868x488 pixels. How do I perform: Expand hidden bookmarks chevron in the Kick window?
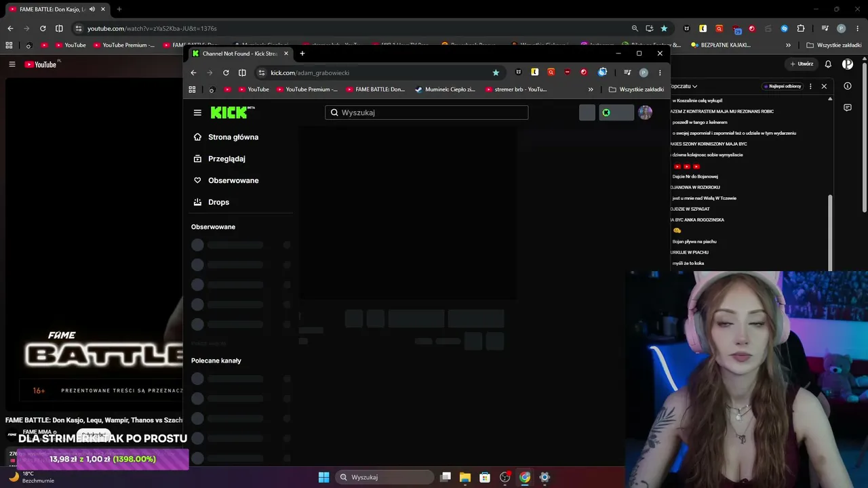pos(591,89)
